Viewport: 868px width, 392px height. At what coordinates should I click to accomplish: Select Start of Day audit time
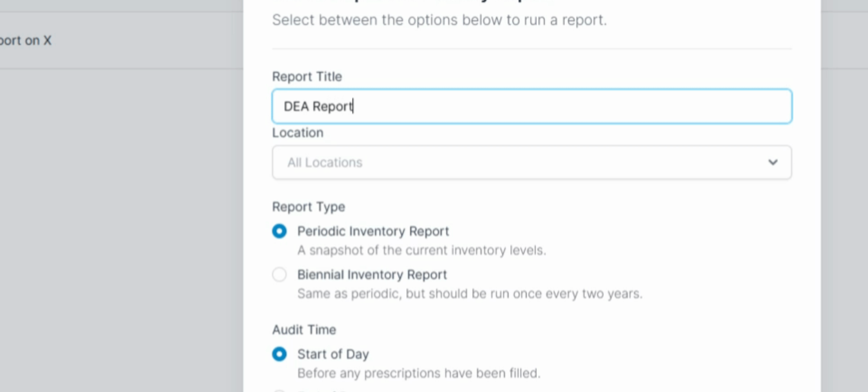click(x=279, y=354)
